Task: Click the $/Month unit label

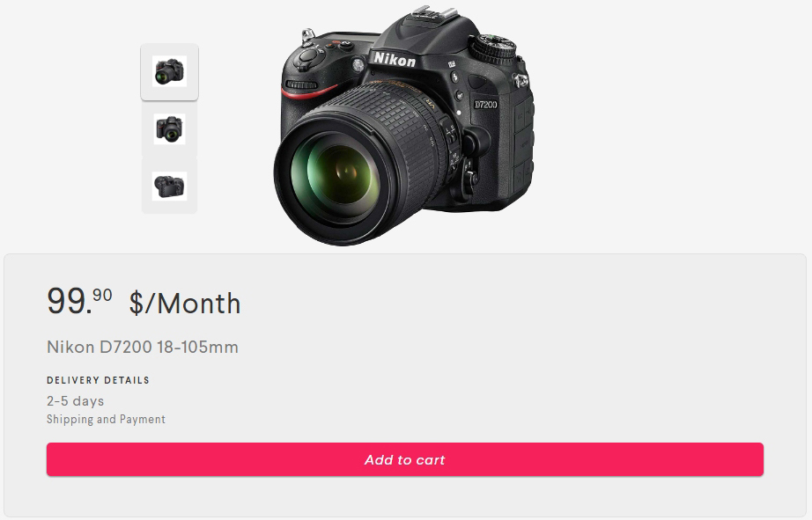Action: pyautogui.click(x=185, y=304)
